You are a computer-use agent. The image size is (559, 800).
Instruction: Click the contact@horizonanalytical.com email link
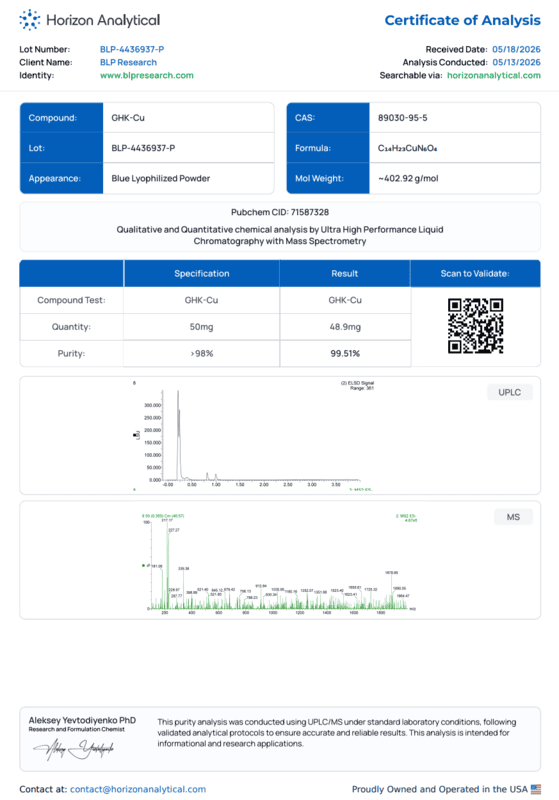pos(138,789)
